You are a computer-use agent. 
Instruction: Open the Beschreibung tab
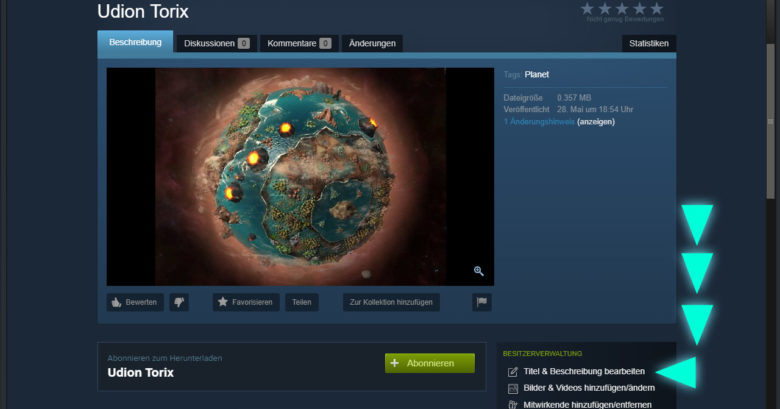[135, 42]
